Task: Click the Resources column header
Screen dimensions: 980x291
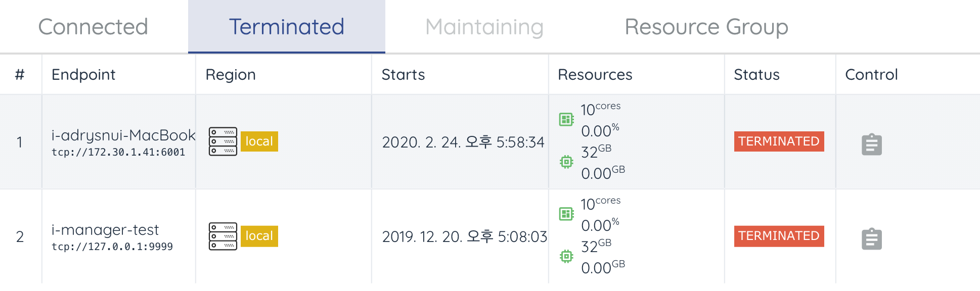Action: click(x=595, y=75)
